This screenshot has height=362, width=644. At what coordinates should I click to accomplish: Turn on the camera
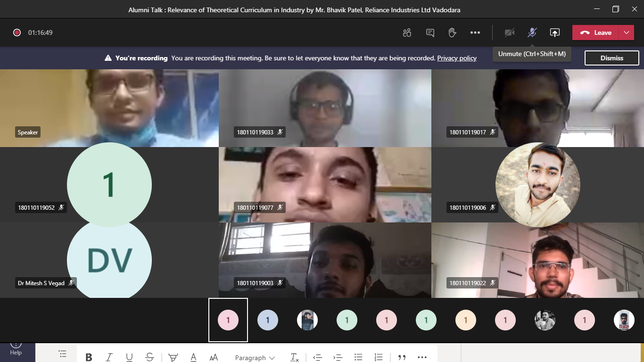pyautogui.click(x=509, y=33)
